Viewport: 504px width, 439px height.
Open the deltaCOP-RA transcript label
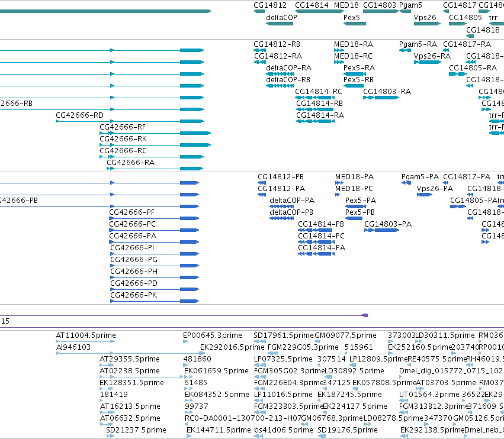coord(288,68)
